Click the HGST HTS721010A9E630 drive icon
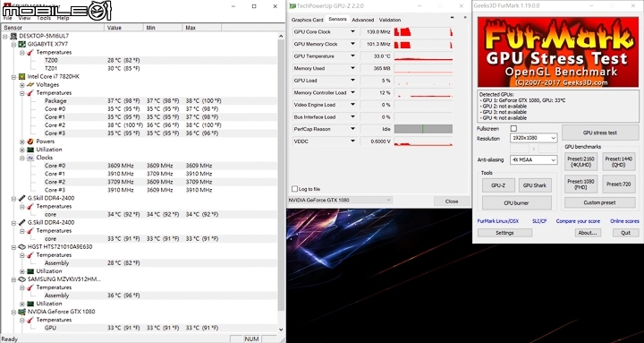The image size is (644, 343). click(21, 247)
